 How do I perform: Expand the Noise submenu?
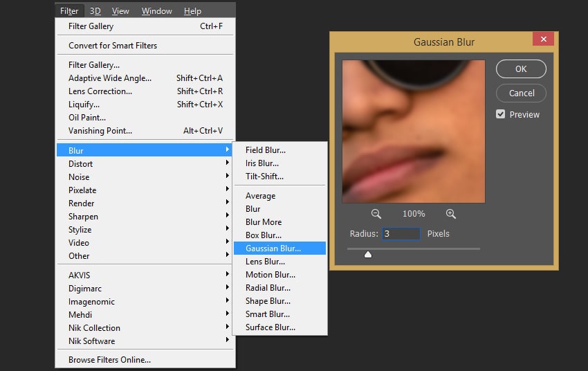(79, 177)
